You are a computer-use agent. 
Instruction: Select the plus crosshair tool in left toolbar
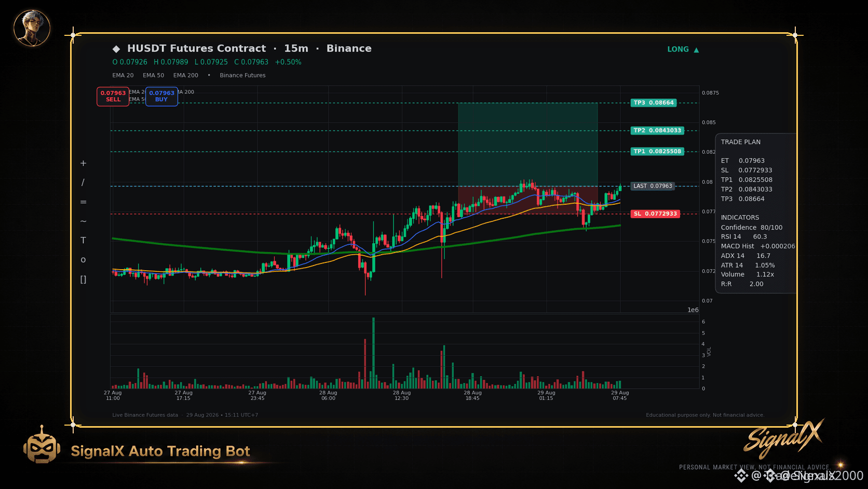[83, 163]
